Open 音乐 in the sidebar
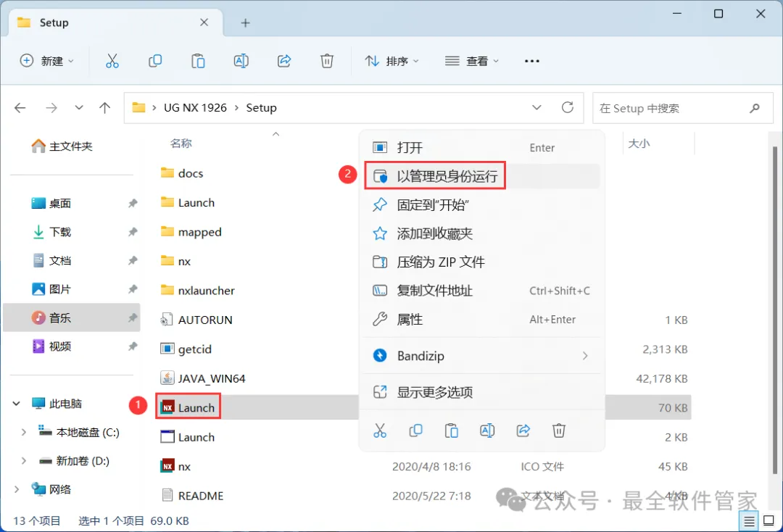The height and width of the screenshot is (532, 783). 71,317
